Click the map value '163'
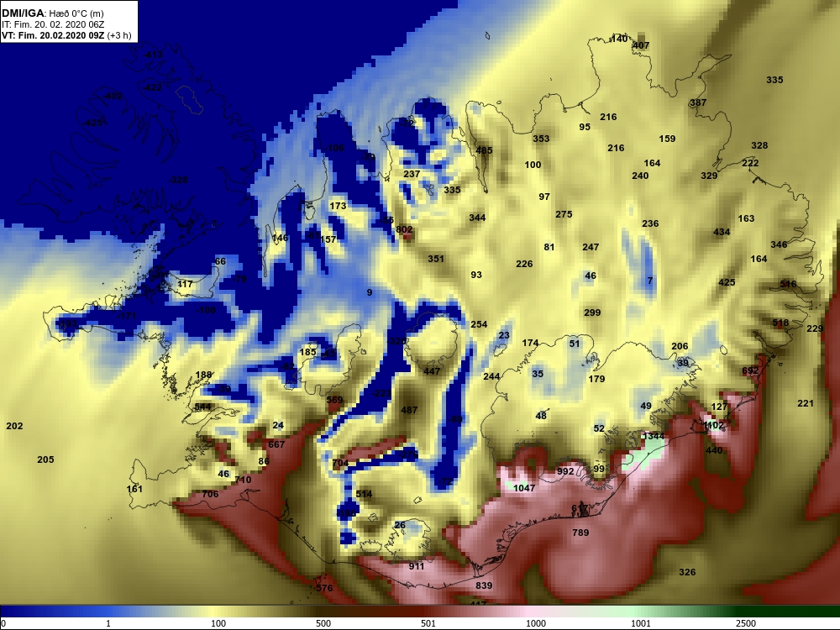Image resolution: width=840 pixels, height=630 pixels. (746, 218)
